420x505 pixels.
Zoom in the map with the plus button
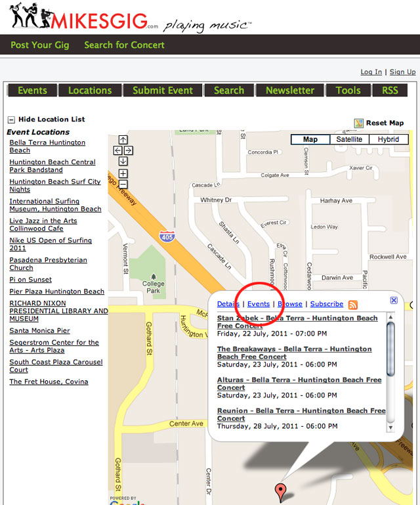[123, 173]
